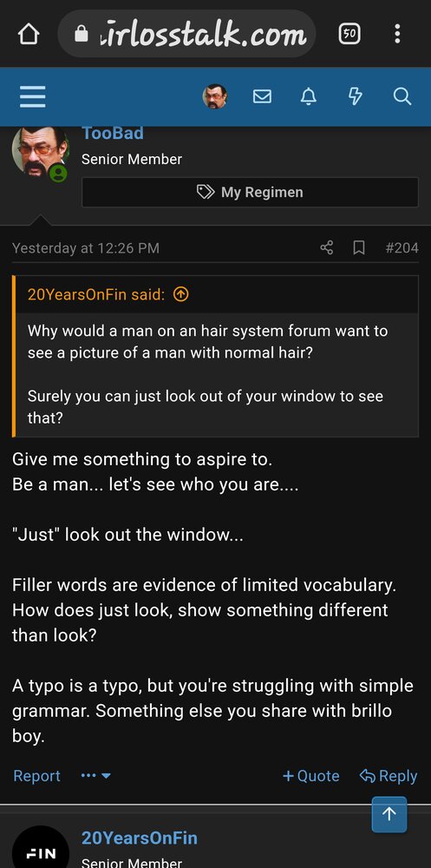
Task: Click the Reply button on the post
Action: click(389, 776)
